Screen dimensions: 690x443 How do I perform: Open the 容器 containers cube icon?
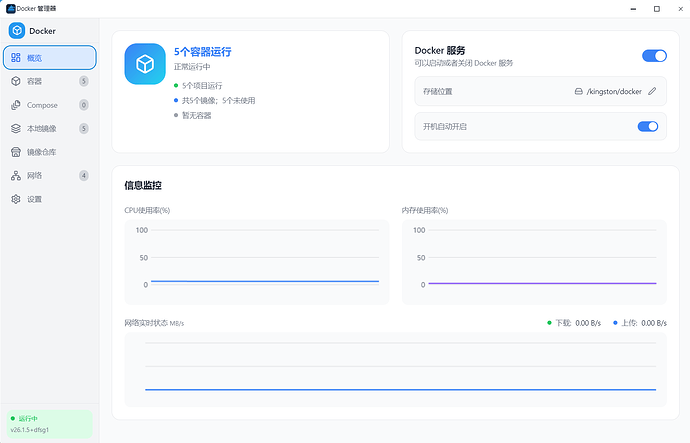pos(16,81)
